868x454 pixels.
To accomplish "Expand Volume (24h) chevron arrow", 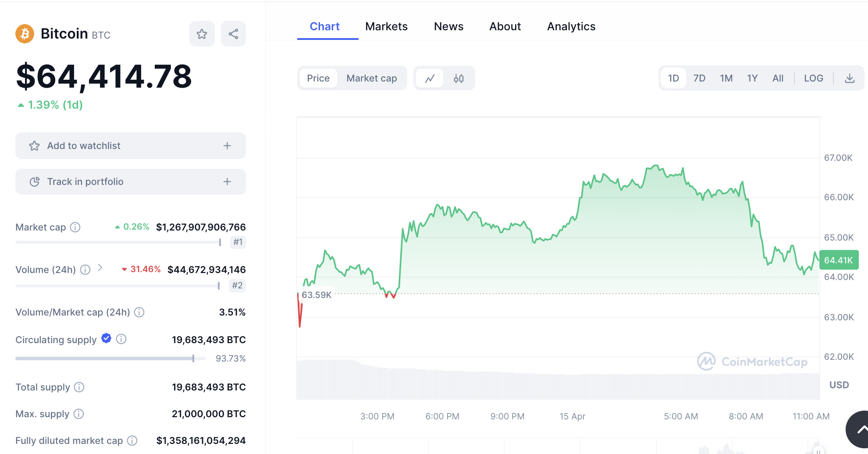I will 100,268.
